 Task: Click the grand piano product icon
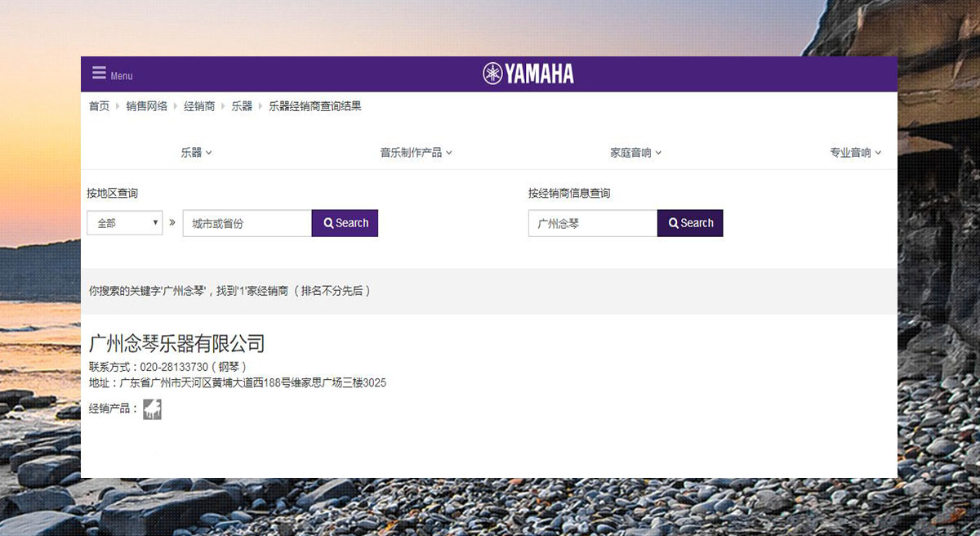click(152, 409)
